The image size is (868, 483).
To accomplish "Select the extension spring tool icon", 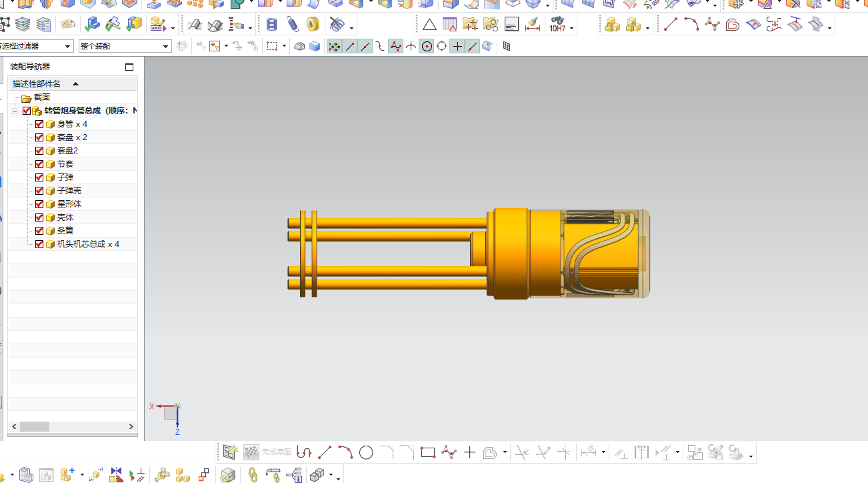I will 293,25.
